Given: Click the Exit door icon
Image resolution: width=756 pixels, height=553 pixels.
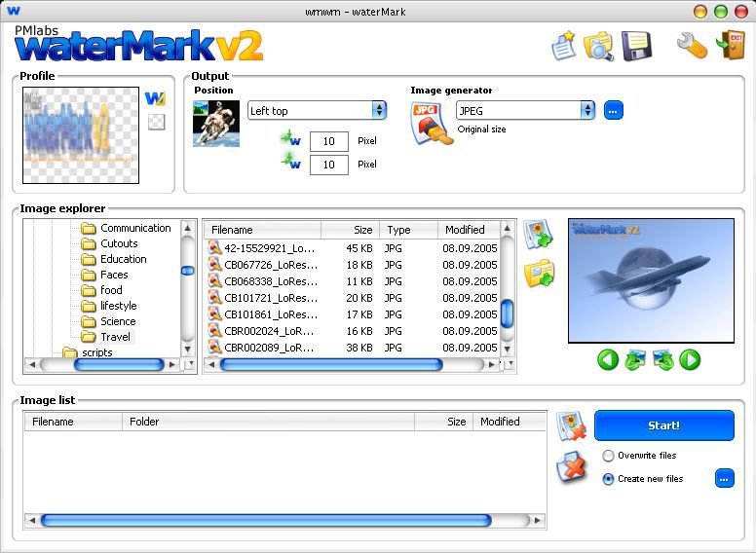Looking at the screenshot, I should point(727,46).
